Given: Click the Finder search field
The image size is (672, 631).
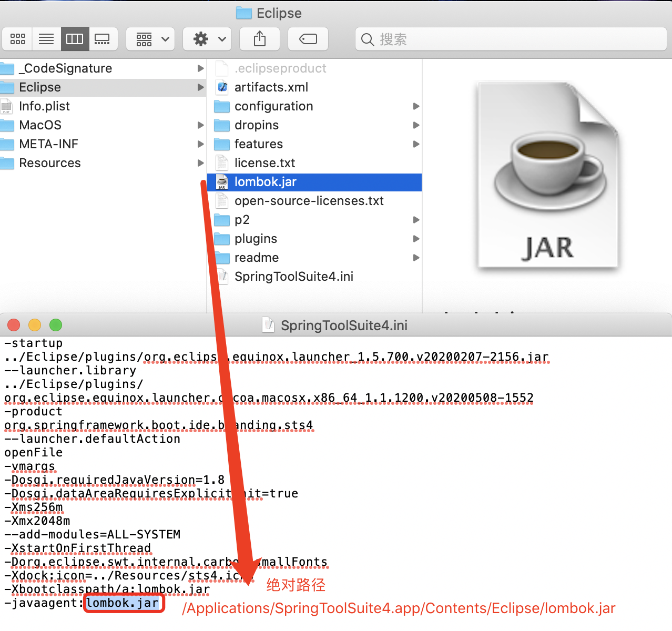Looking at the screenshot, I should 511,39.
